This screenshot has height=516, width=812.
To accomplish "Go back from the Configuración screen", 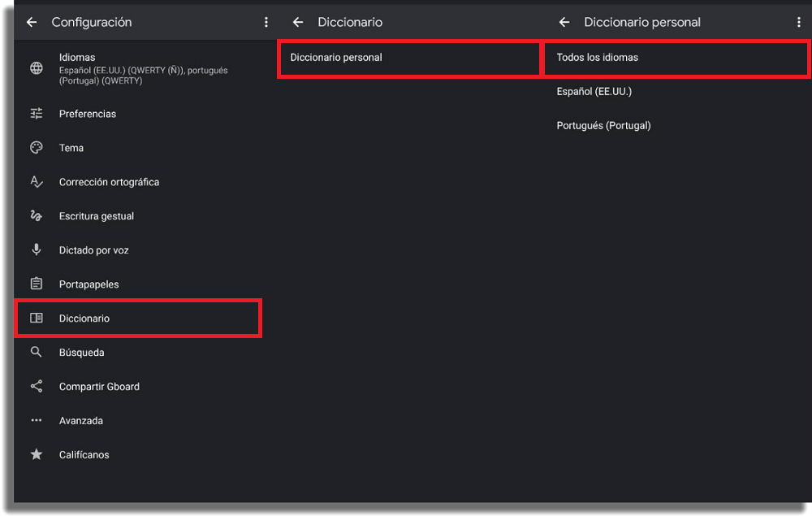I will click(32, 22).
